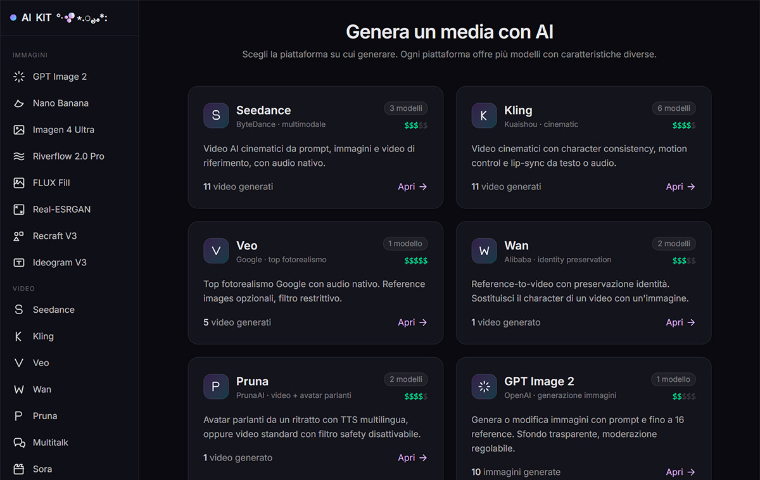The height and width of the screenshot is (480, 760).
Task: Click the '2 modelli' badge on Pruna
Action: point(406,379)
